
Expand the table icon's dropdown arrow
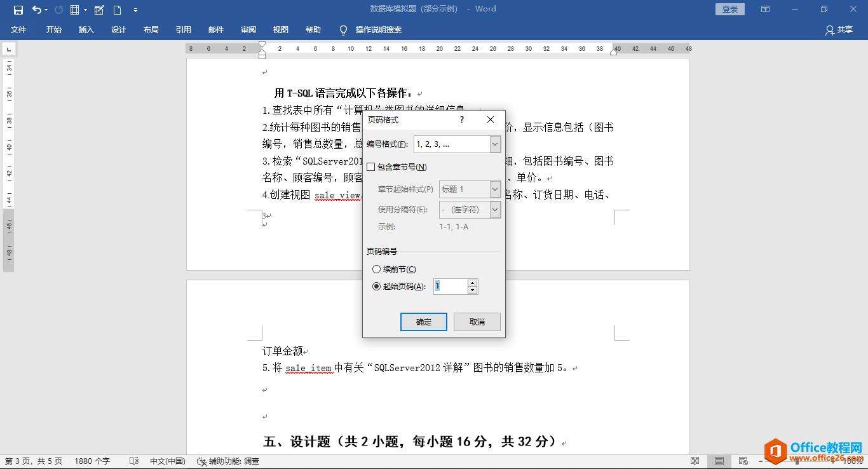click(x=85, y=10)
